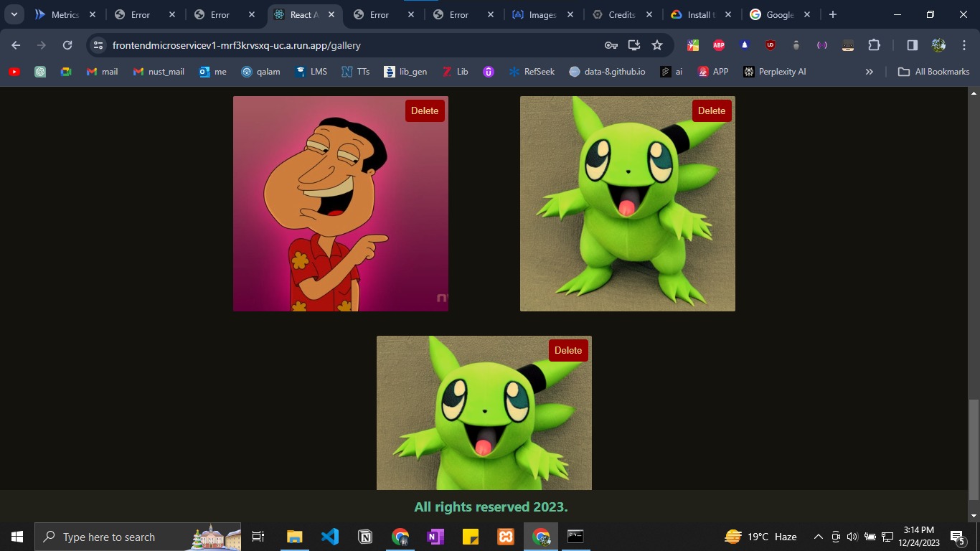Screen dimensions: 980x551
Task: Click the page vertical scrollbar thumb
Action: coord(974,450)
